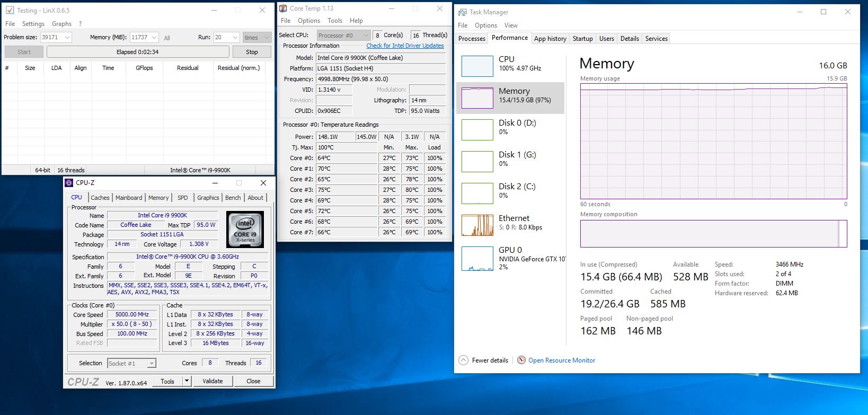
Task: Select the Ethernet graph in Task Manager
Action: (x=477, y=225)
